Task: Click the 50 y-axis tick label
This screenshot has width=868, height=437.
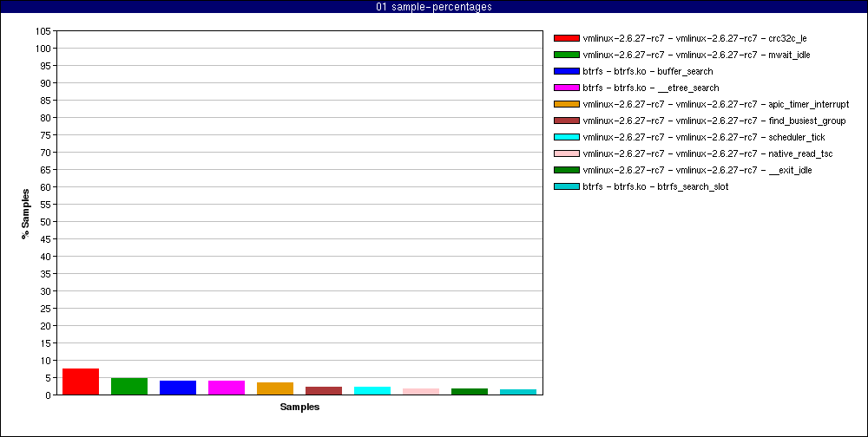Action: pyautogui.click(x=47, y=222)
